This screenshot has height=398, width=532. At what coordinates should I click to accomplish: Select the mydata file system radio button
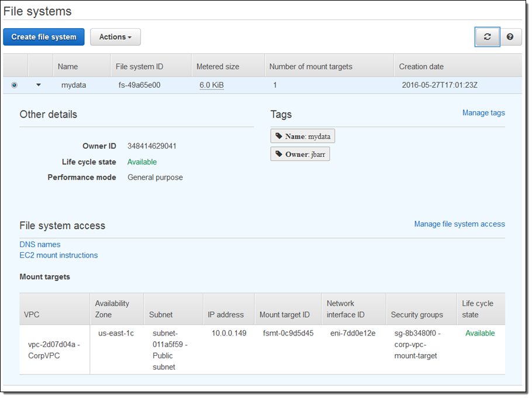coord(15,85)
